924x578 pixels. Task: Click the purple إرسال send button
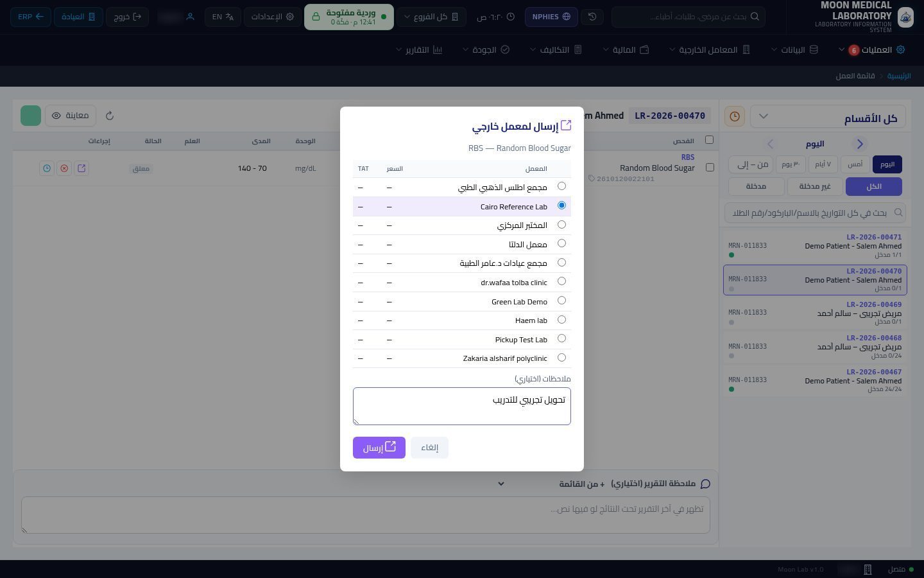379,448
